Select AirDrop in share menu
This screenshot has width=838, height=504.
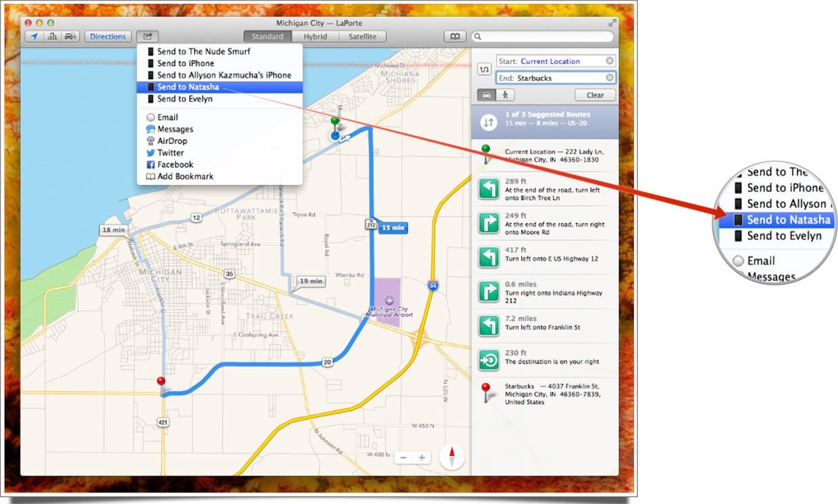tap(220, 141)
